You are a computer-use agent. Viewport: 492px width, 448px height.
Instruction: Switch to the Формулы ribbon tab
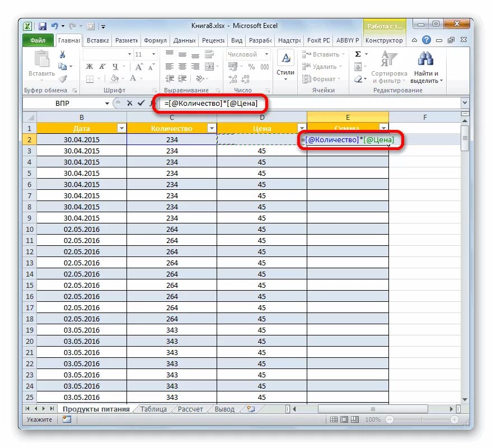(x=155, y=40)
